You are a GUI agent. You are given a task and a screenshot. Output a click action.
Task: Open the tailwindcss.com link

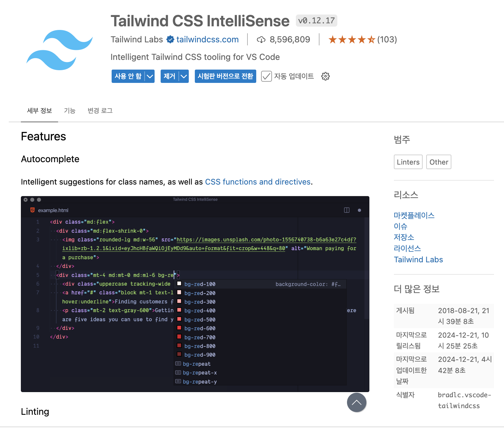tap(208, 40)
